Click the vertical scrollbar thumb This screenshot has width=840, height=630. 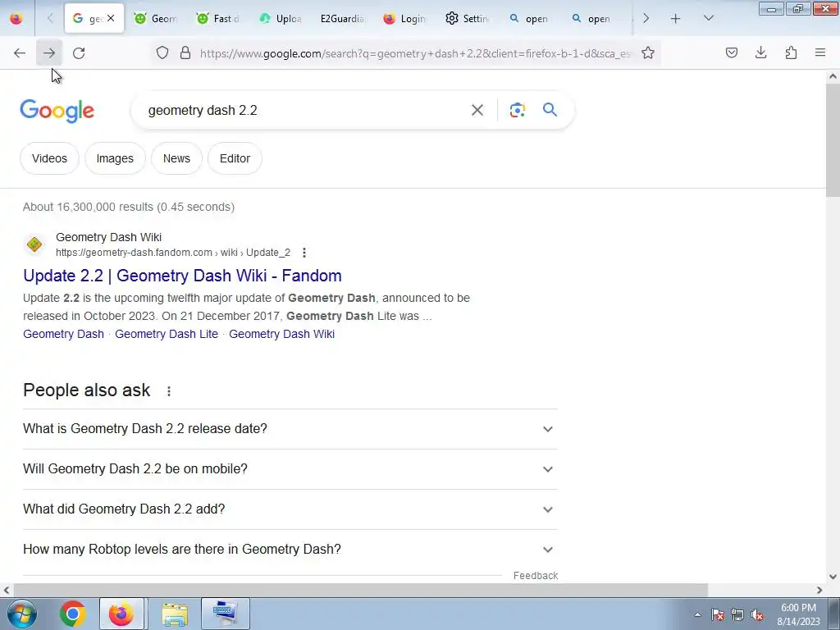coord(833,140)
